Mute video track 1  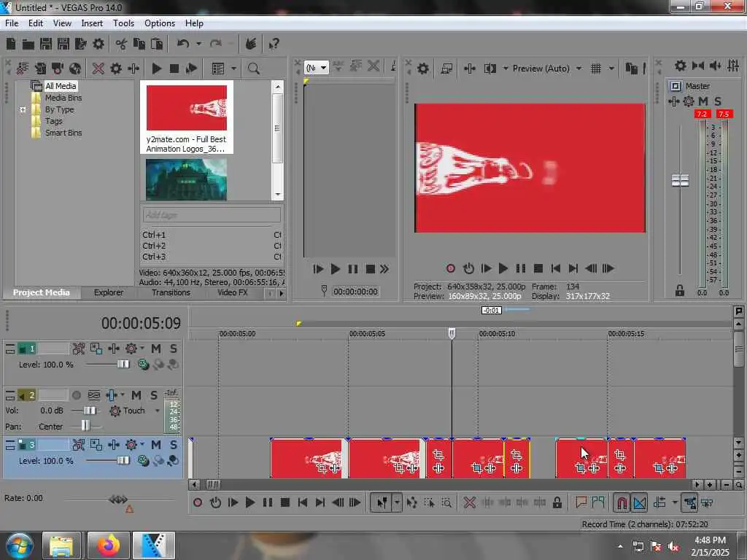click(x=156, y=349)
